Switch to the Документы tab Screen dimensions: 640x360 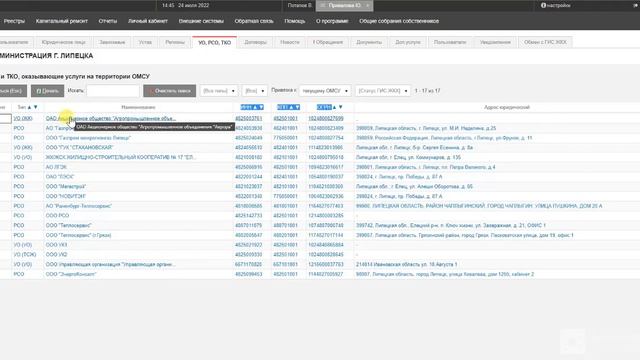[x=369, y=42]
